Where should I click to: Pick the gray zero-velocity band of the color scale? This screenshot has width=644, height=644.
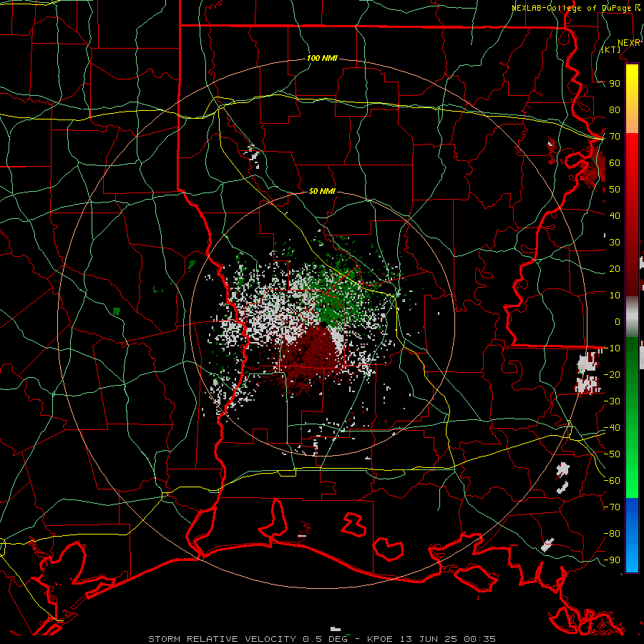(632, 316)
